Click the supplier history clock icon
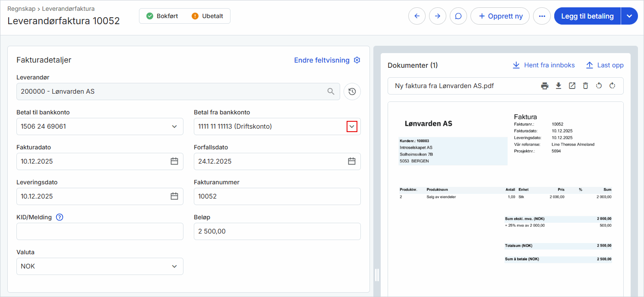Viewport: 644px width, 297px height. pyautogui.click(x=352, y=92)
